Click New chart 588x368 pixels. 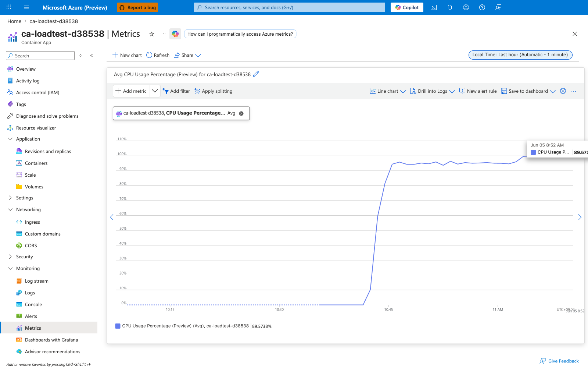pyautogui.click(x=127, y=55)
